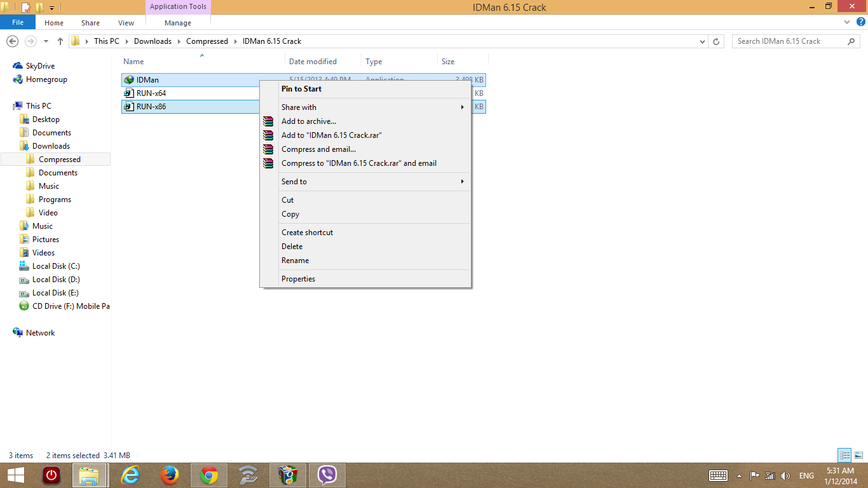Click the network signal icon in tray

coord(770,475)
